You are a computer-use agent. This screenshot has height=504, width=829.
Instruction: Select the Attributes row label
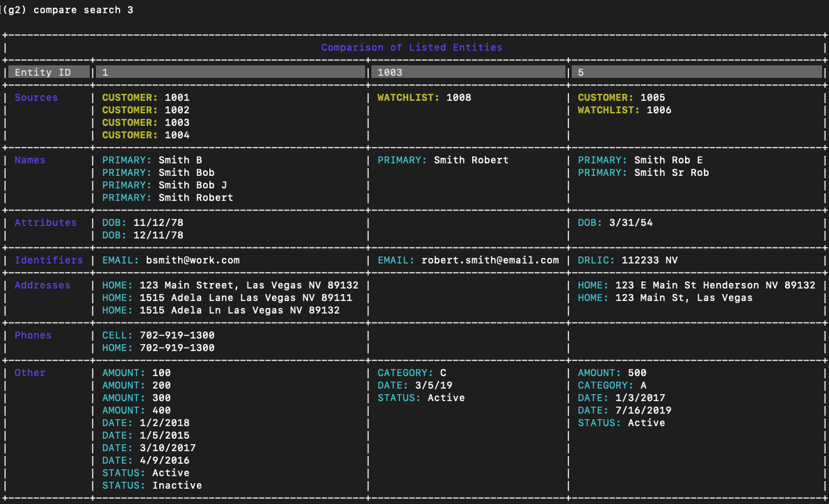(x=45, y=222)
